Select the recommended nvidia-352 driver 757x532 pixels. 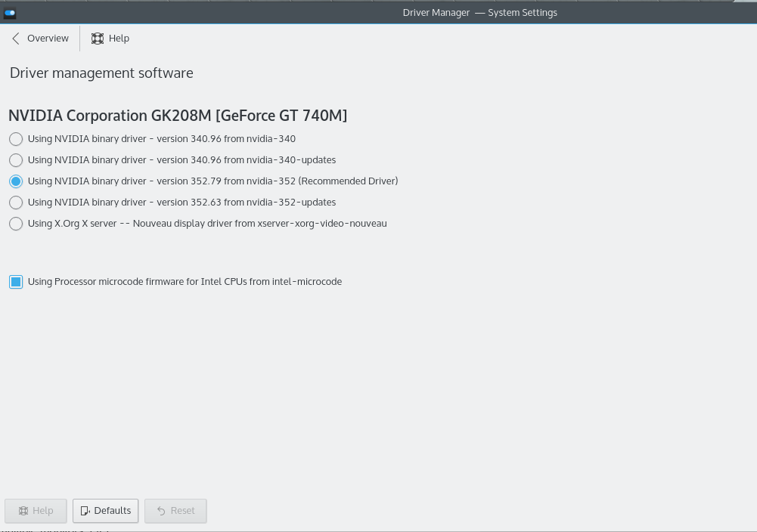point(16,181)
